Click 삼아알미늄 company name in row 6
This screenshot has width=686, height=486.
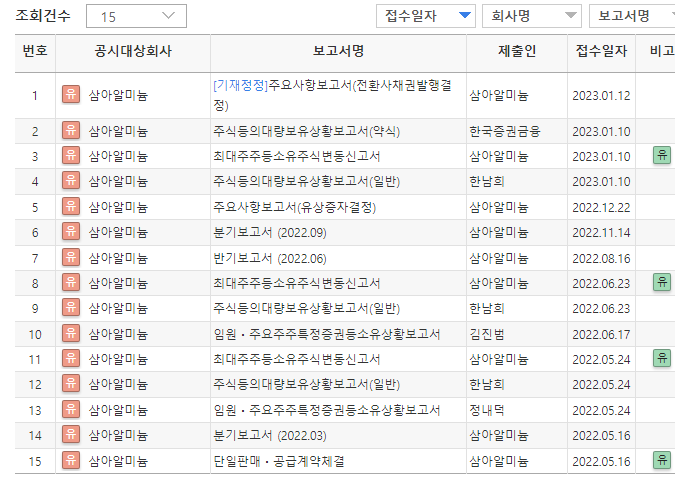(118, 232)
